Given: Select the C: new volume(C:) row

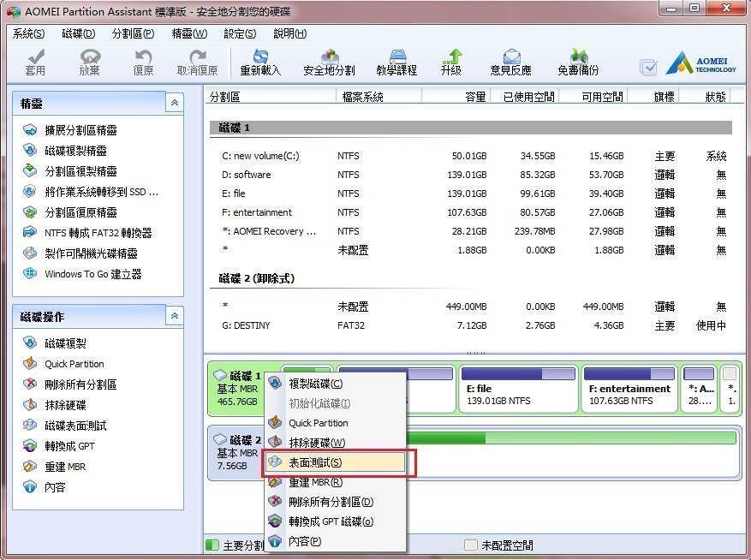Looking at the screenshot, I should tap(471, 156).
